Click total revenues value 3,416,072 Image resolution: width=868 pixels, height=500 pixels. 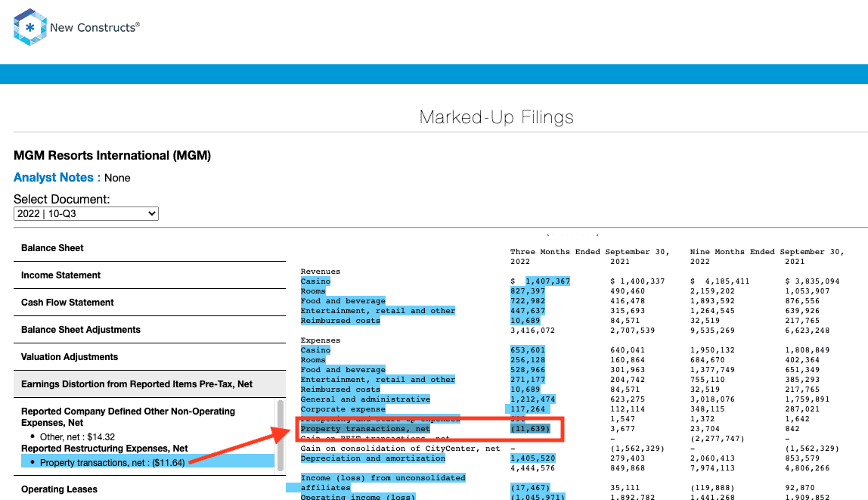coord(532,331)
